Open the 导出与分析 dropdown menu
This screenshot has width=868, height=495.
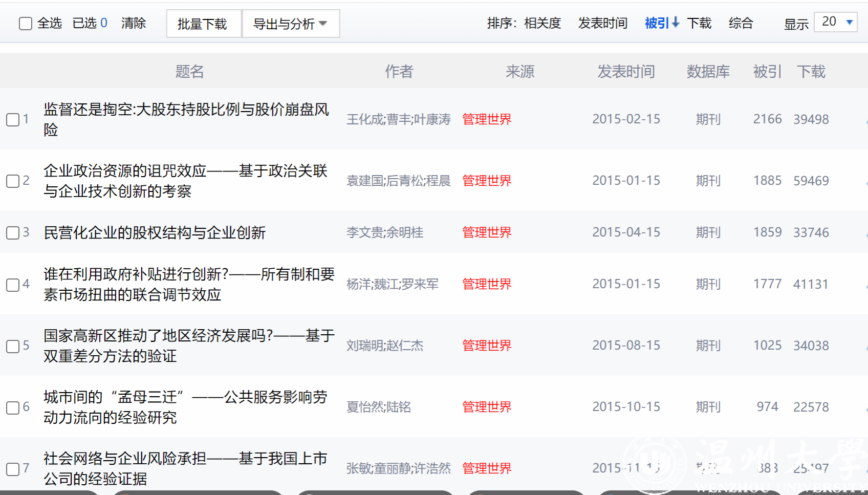[290, 24]
